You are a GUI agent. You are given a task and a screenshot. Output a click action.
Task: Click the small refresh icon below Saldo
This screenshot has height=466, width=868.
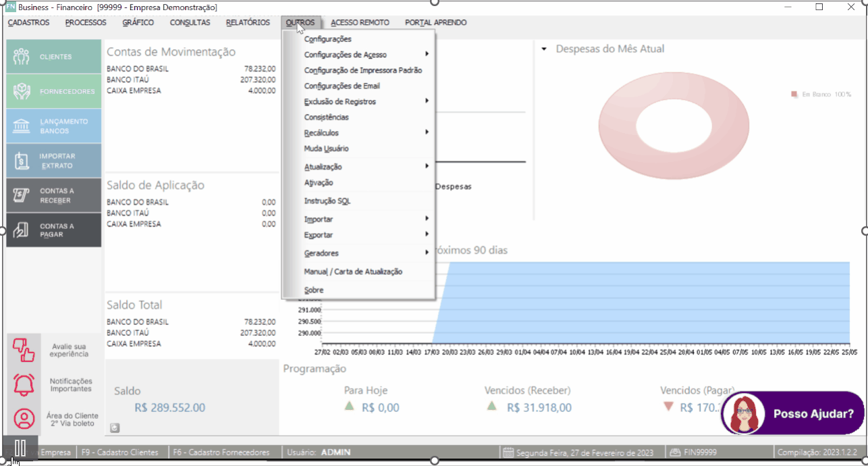[114, 428]
